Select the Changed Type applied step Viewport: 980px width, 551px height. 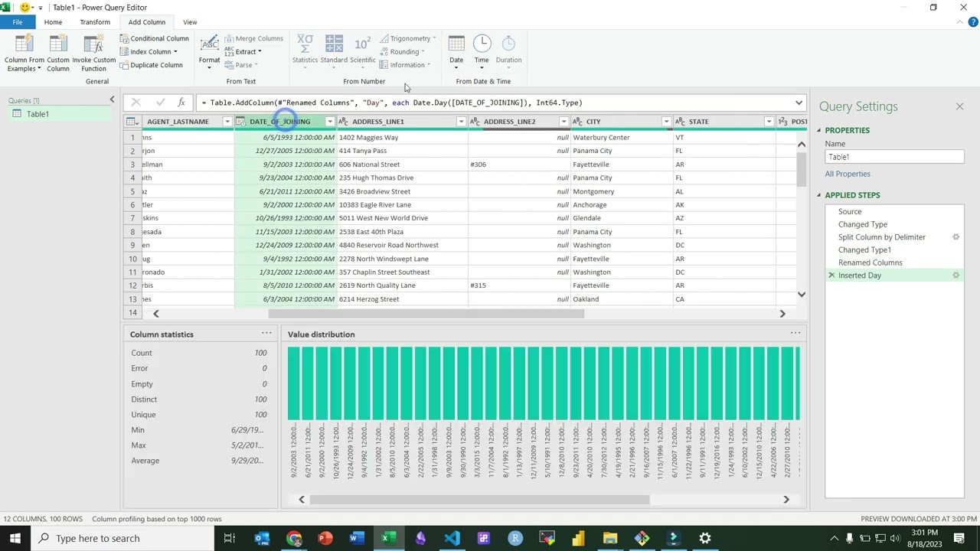(x=863, y=224)
